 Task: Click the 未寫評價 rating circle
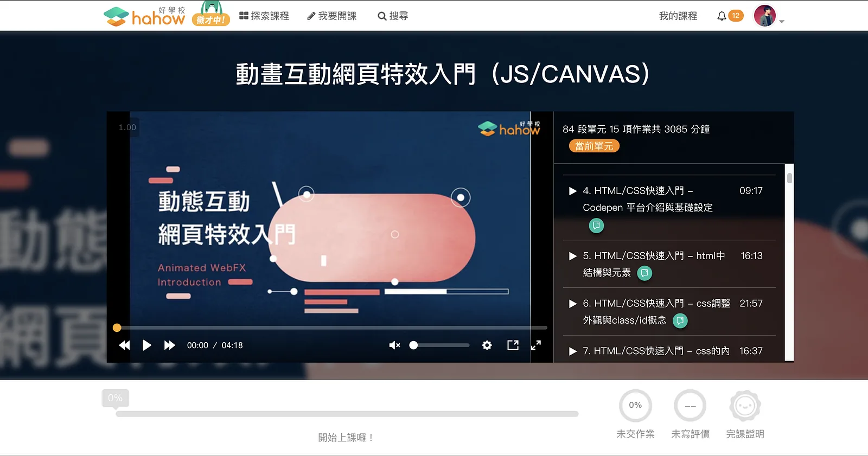[690, 406]
